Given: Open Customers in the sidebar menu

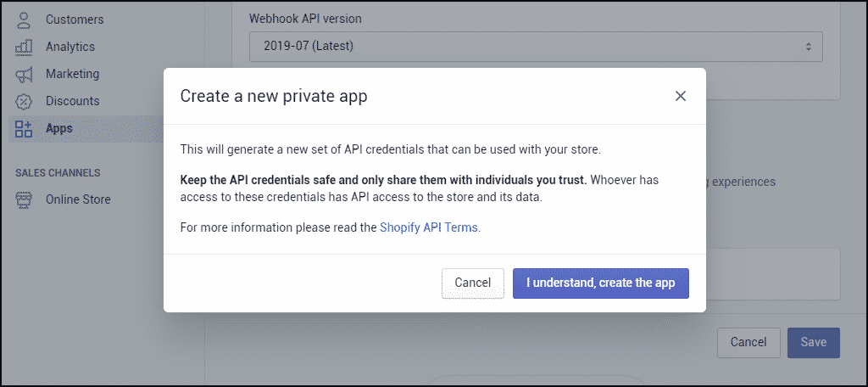Looking at the screenshot, I should point(75,20).
